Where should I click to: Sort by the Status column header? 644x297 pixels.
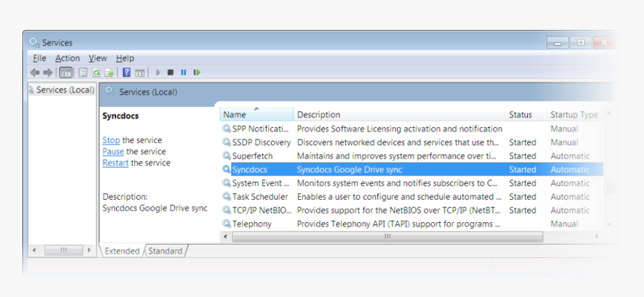526,114
